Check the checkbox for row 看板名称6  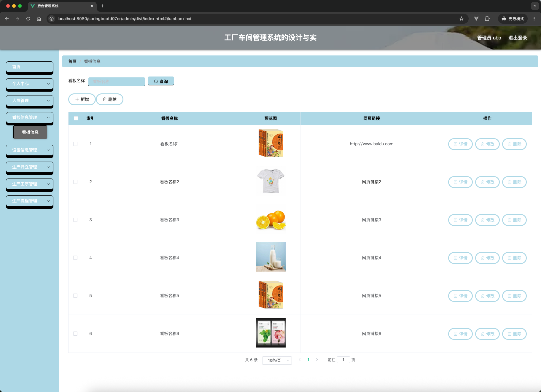[75, 334]
